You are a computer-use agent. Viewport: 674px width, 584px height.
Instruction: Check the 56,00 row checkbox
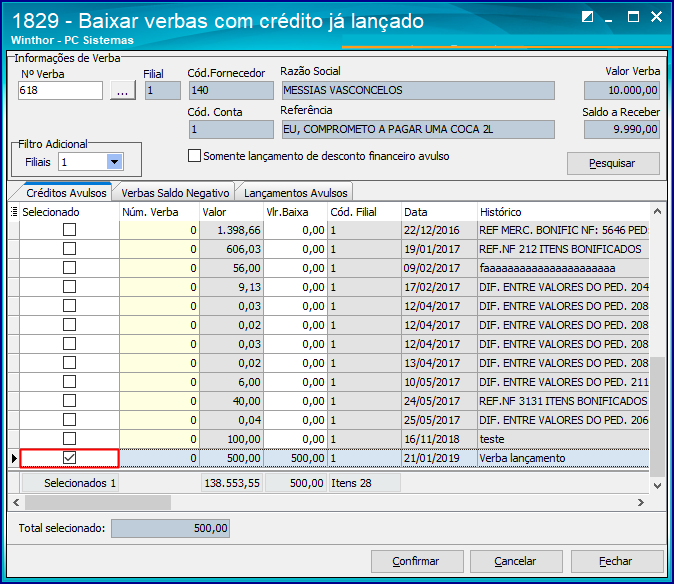coord(69,268)
